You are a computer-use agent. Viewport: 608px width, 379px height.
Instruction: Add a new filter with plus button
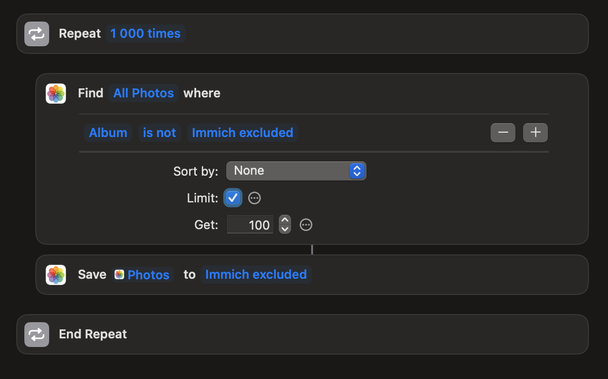tap(535, 133)
